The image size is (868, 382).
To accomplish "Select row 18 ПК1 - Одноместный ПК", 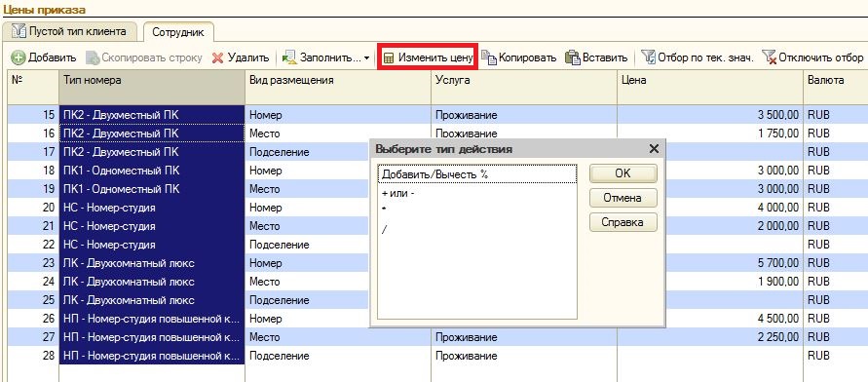I will point(151,171).
